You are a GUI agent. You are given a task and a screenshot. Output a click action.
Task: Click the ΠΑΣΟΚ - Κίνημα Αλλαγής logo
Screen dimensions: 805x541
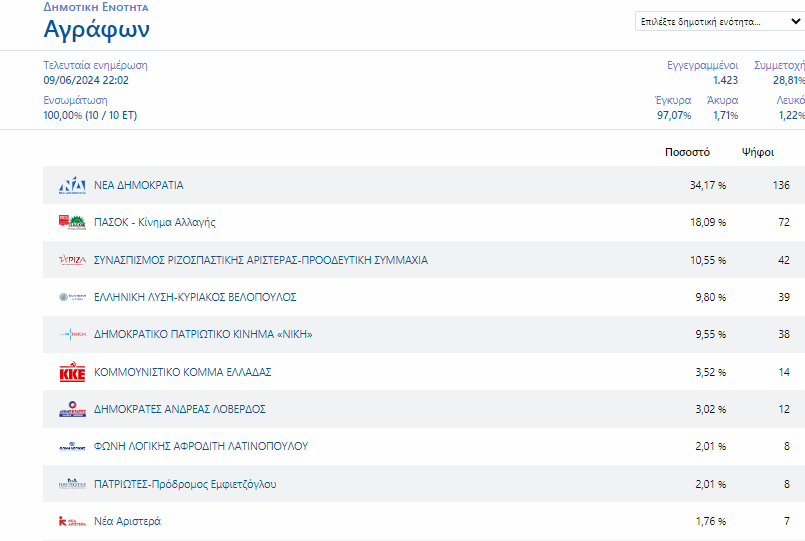click(x=72, y=222)
